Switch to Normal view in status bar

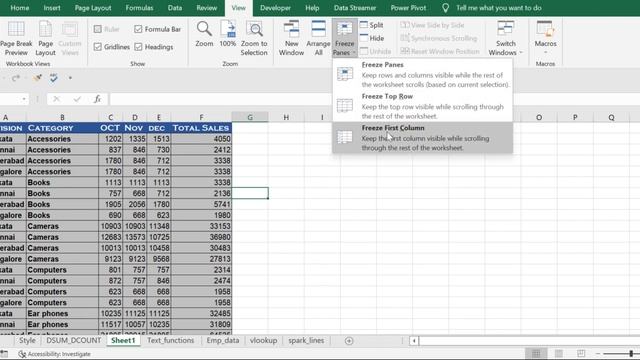point(536,353)
